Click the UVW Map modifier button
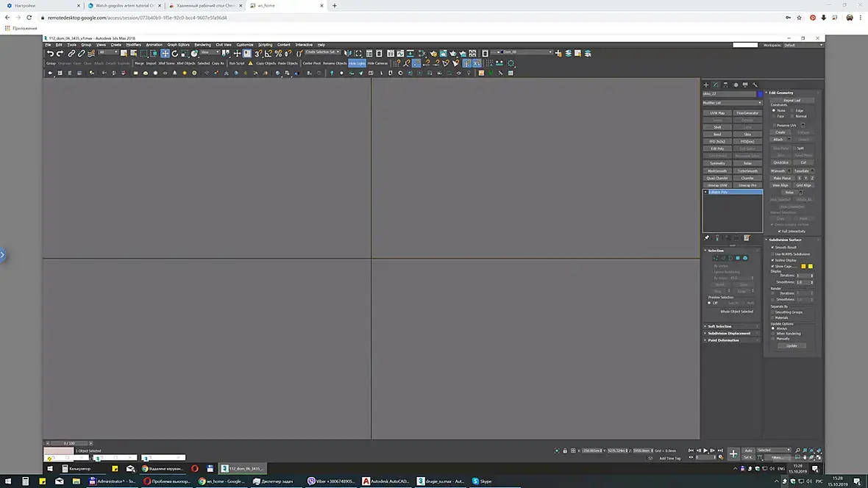The image size is (868, 488). pos(717,113)
